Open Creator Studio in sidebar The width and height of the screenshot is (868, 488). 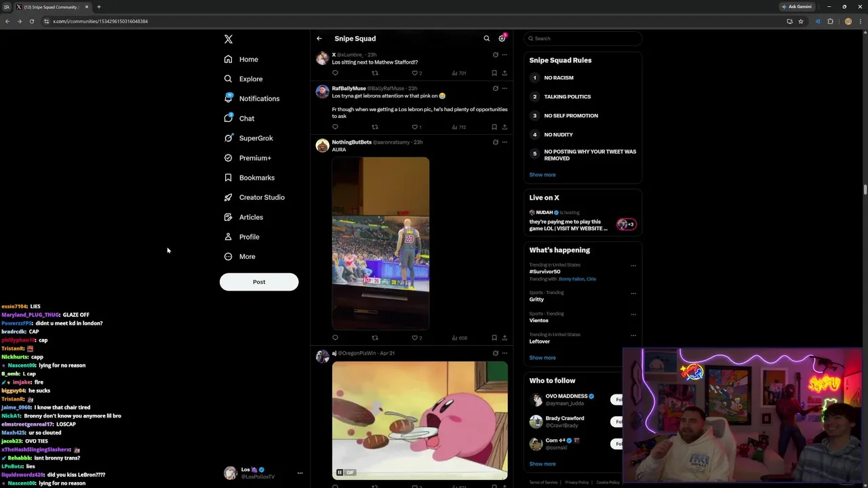coord(254,197)
